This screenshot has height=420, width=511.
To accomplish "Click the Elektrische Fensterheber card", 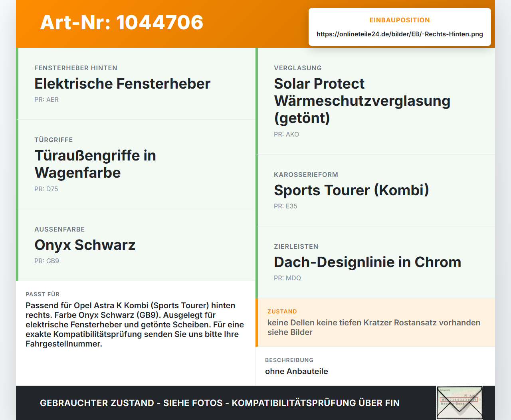I will click(x=136, y=84).
